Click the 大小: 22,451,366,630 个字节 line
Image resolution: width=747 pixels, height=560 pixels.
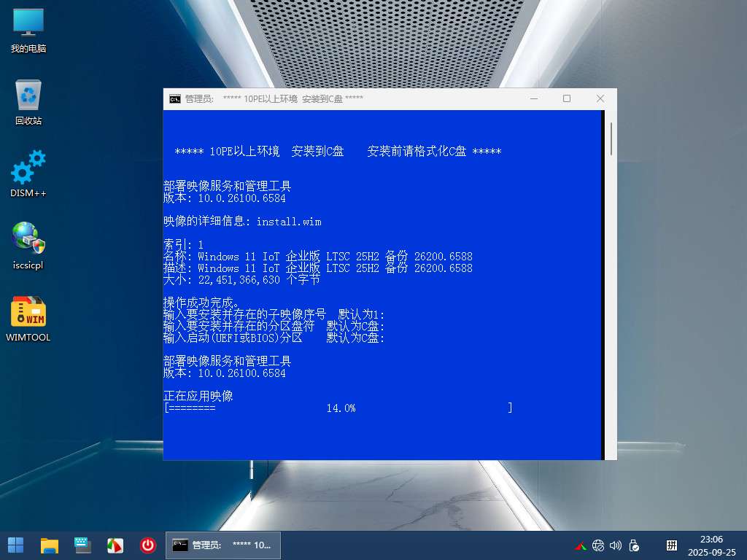(241, 279)
